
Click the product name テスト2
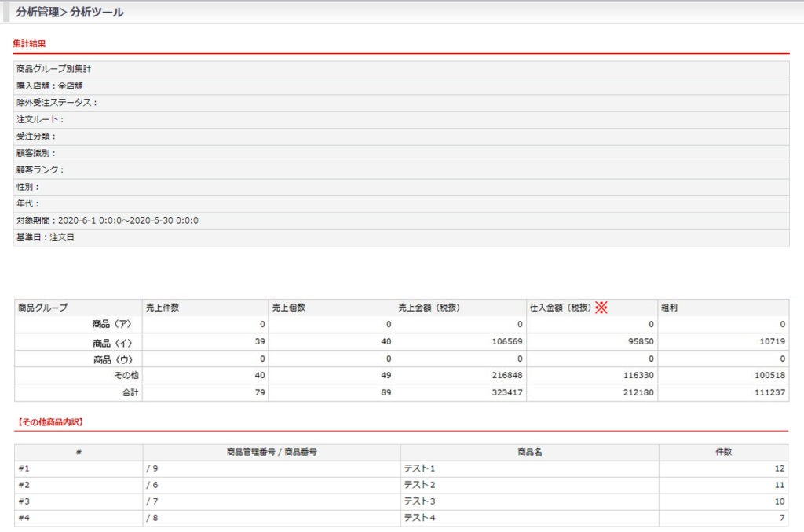point(419,485)
